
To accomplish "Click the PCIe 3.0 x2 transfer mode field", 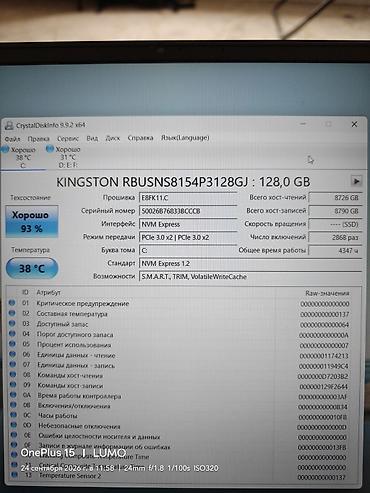I will pos(188,237).
